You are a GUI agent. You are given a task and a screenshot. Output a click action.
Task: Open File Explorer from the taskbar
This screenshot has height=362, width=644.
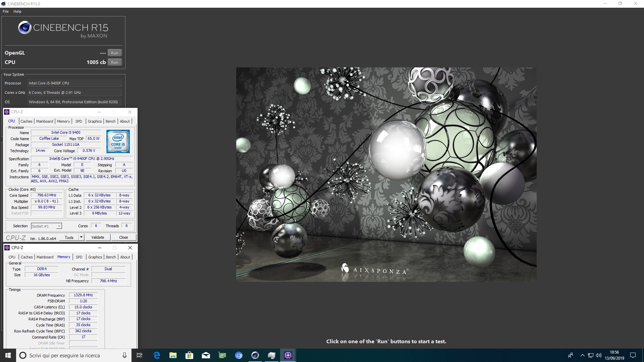coord(173,355)
